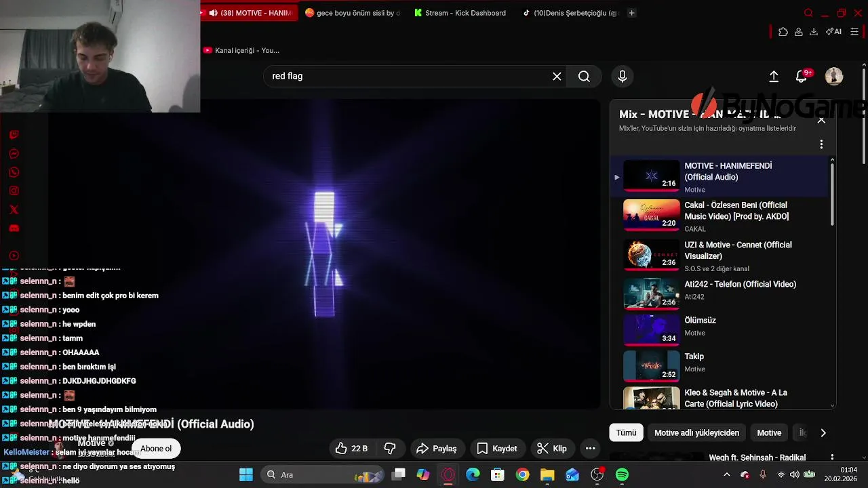Open the taskbar volume control
Image resolution: width=868 pixels, height=488 pixels.
[795, 474]
